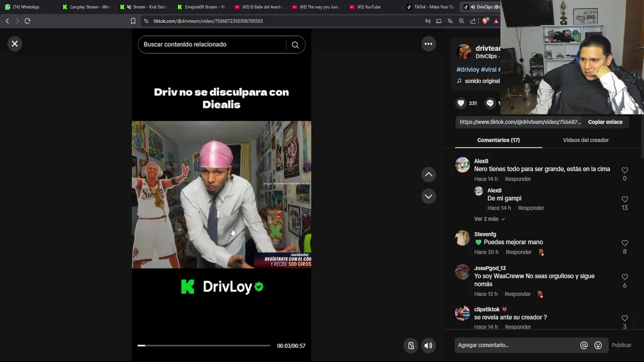This screenshot has width=644, height=362.
Task: Click the #viral hashtag
Action: (x=489, y=69)
